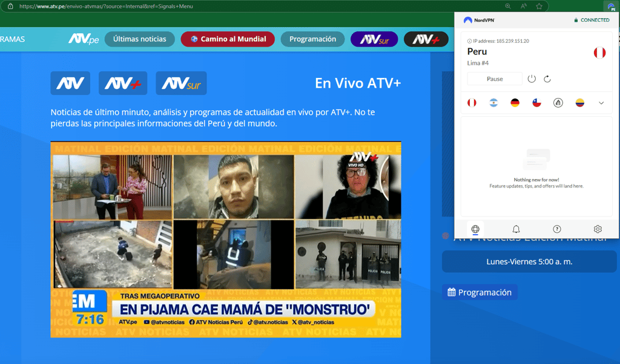The image size is (620, 364).
Task: Click Lunes-Viernes 5:00 a. m. schedule button
Action: 529,261
